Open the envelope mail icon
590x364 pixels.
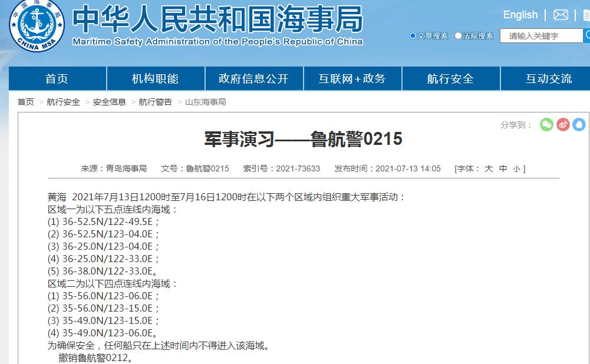click(561, 15)
